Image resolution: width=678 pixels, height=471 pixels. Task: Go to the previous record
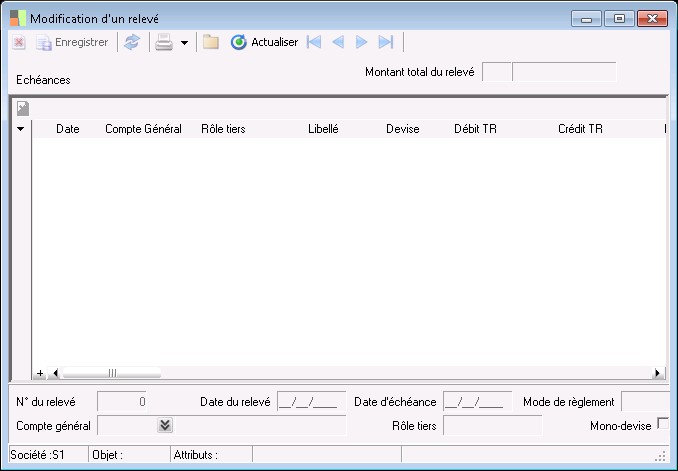point(338,43)
